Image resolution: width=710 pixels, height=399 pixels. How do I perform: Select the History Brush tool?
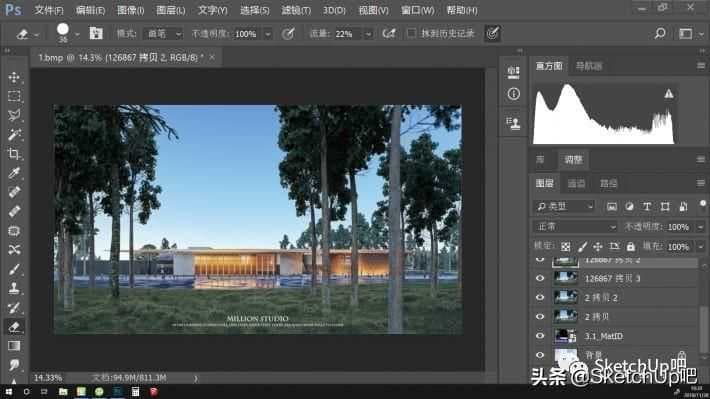[x=14, y=308]
